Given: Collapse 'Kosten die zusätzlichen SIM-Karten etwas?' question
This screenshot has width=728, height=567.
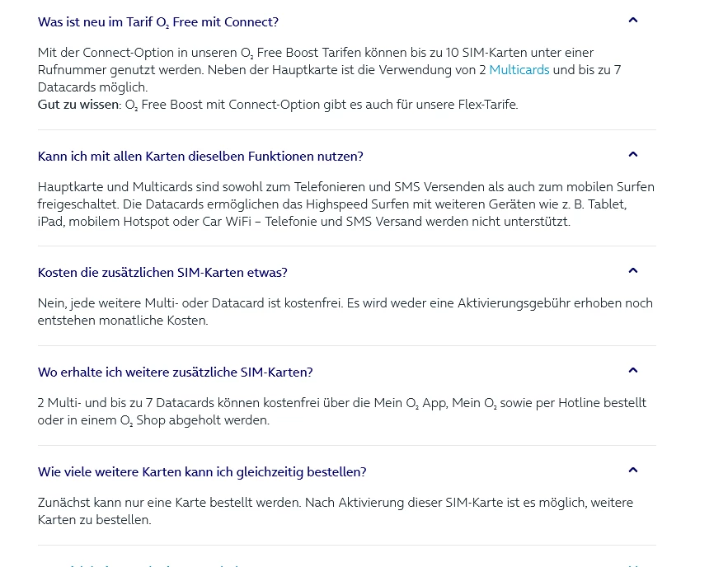Looking at the screenshot, I should click(162, 273).
